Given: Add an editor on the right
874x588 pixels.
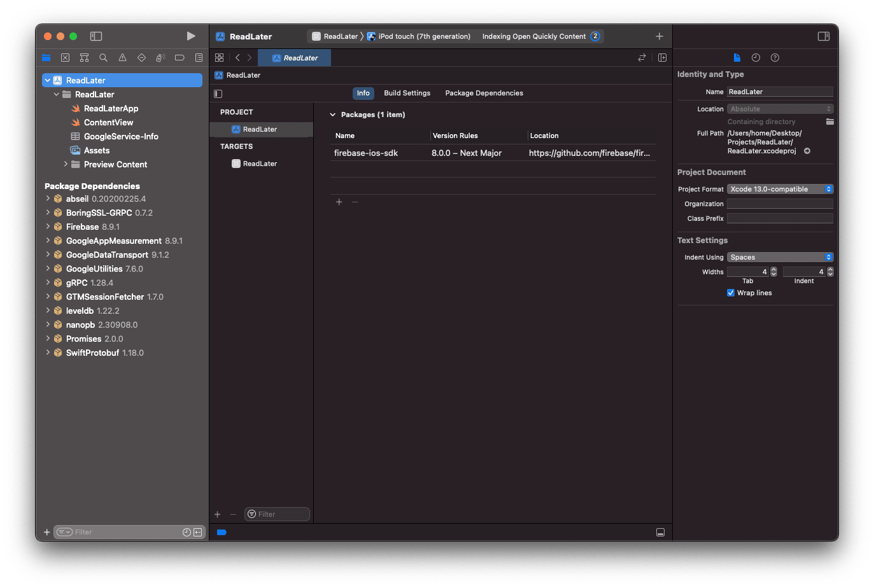Looking at the screenshot, I should tap(662, 58).
